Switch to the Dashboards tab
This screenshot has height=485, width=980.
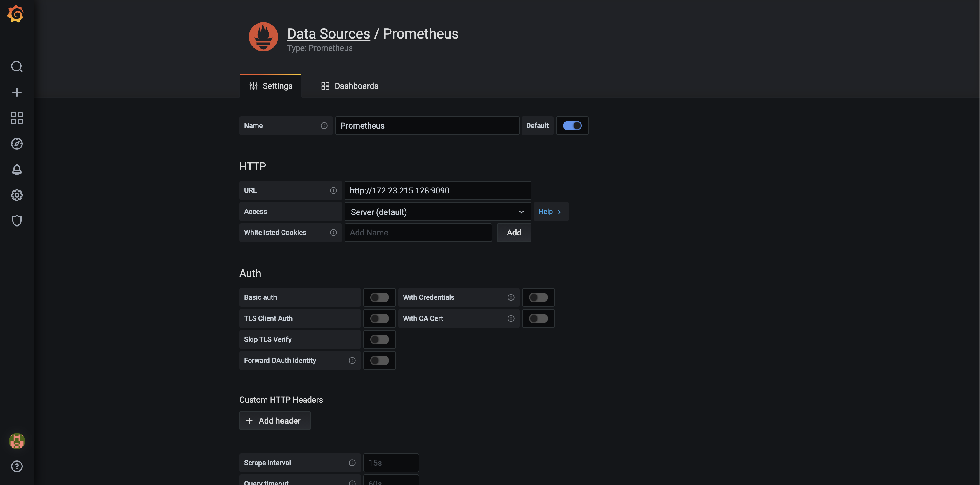(x=349, y=86)
